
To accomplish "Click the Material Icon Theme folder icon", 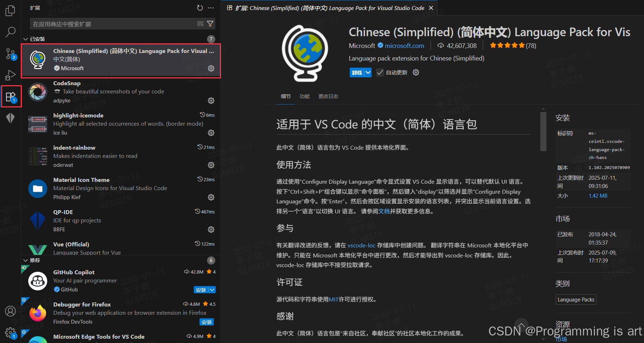I will click(38, 189).
